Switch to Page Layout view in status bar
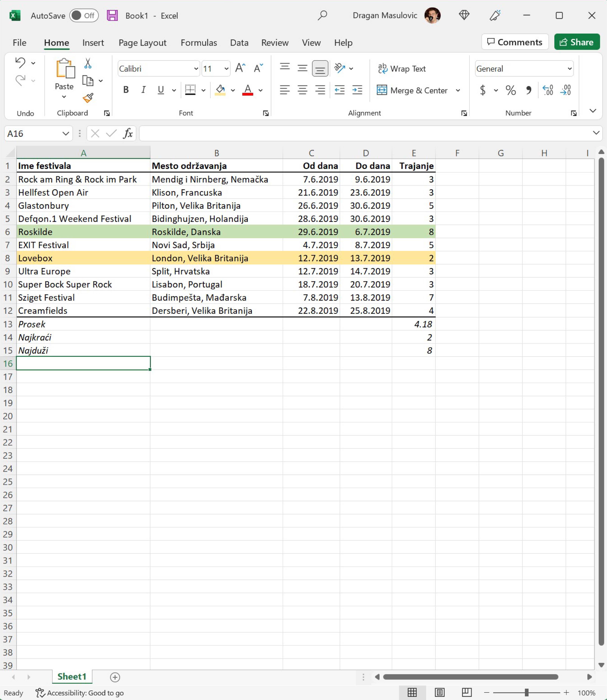 439,693
